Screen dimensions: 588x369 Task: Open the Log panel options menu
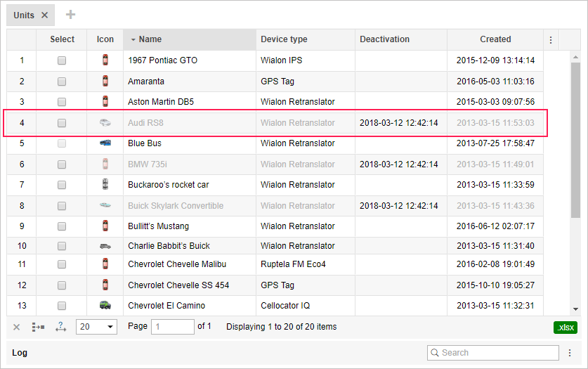[x=570, y=353]
